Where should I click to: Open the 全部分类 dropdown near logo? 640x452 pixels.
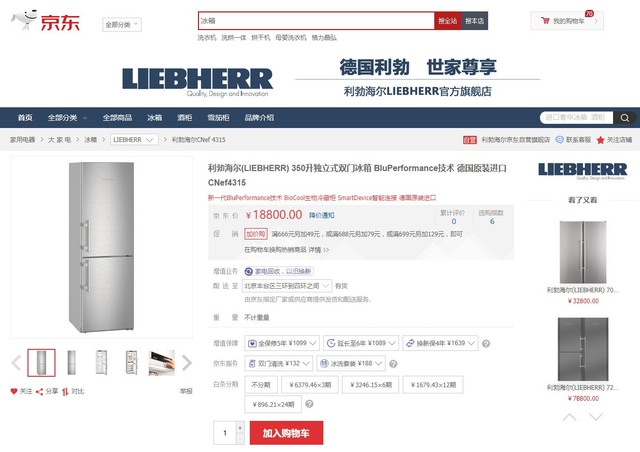[122, 24]
